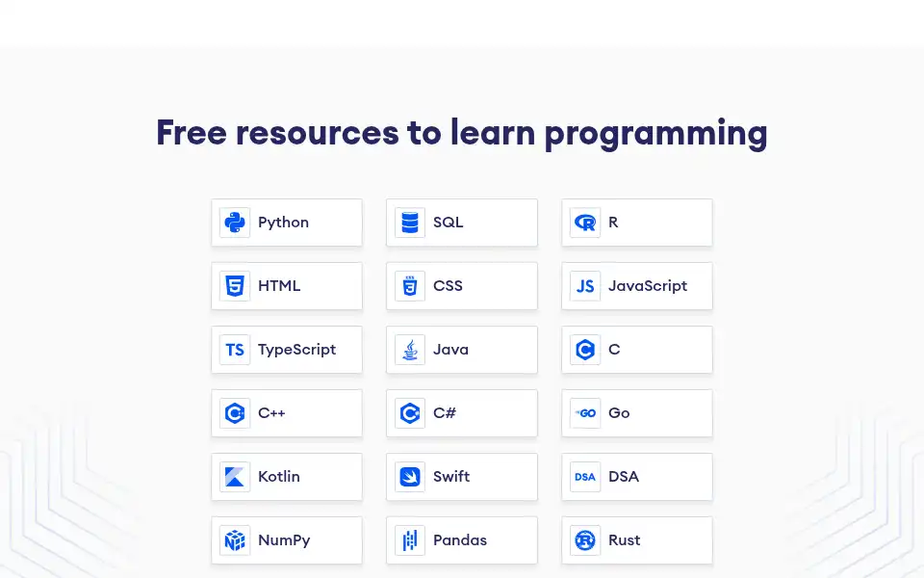The height and width of the screenshot is (578, 924).
Task: Click the Go gopher-text logo icon
Action: tap(585, 413)
